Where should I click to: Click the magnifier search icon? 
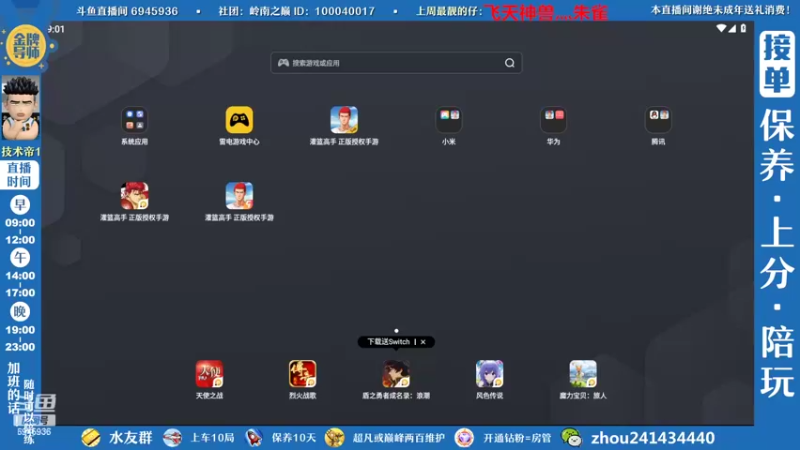[x=510, y=63]
